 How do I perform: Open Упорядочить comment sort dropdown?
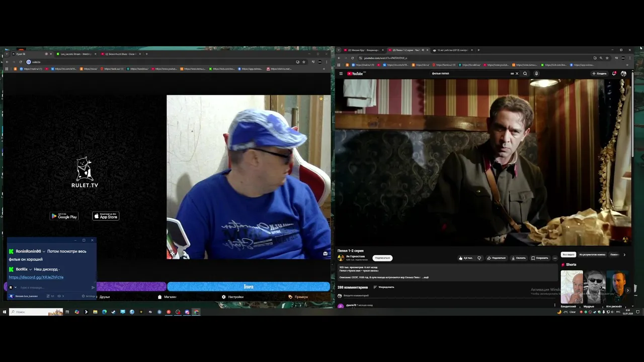[x=384, y=287]
